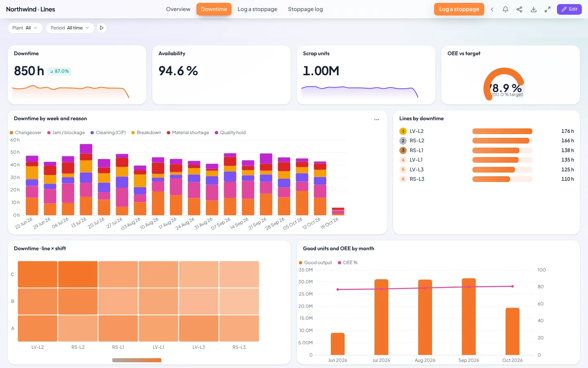Toggle the Quality hold legend series
This screenshot has width=588, height=368.
click(x=230, y=132)
